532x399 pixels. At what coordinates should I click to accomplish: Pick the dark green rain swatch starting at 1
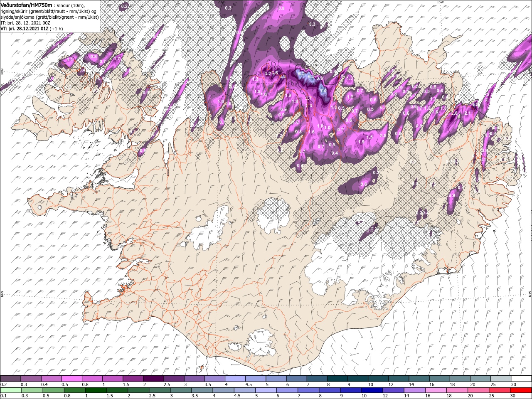coord(96,390)
